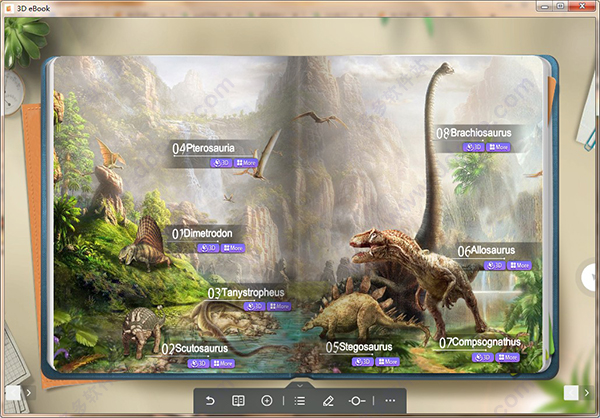Open the book page view icon

pos(238,401)
